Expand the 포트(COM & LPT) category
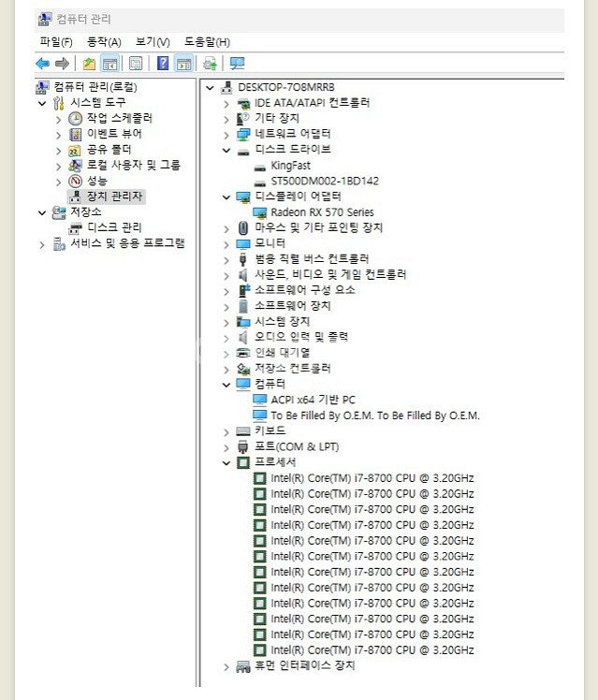 pyautogui.click(x=226, y=447)
